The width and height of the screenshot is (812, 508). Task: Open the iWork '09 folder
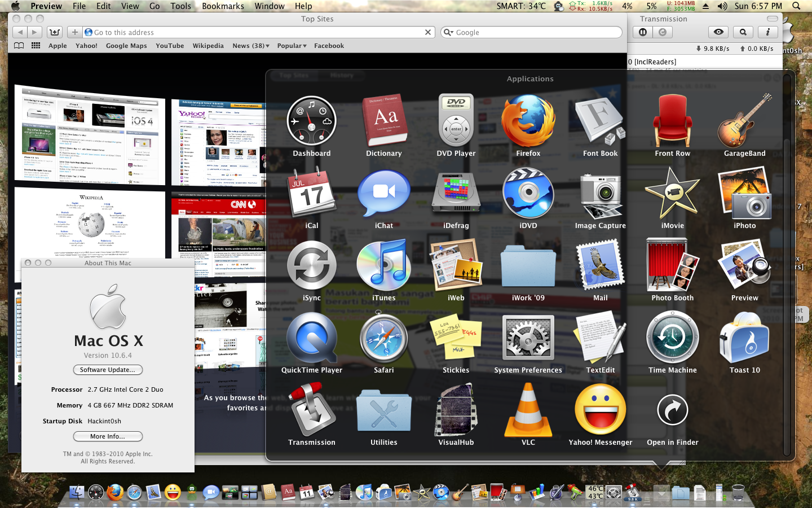(x=528, y=266)
